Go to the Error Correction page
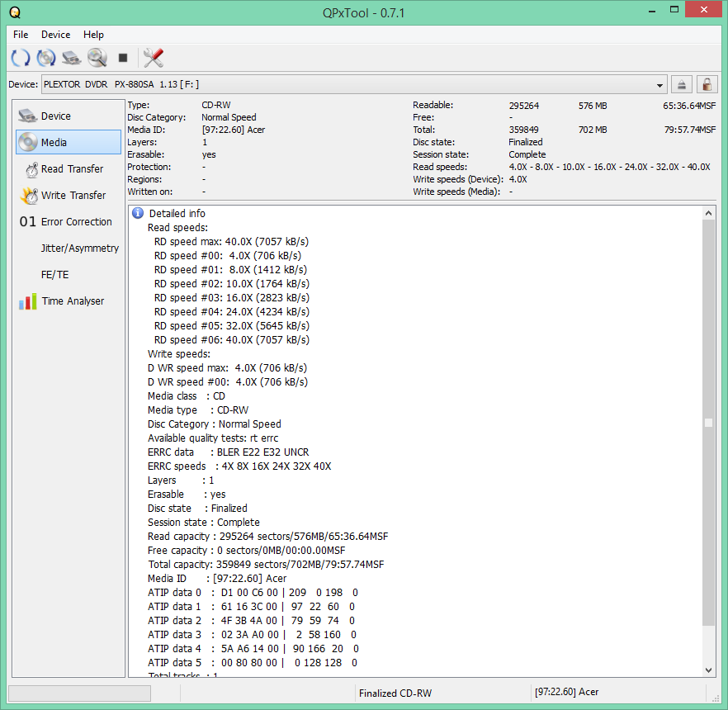728x710 pixels. pyautogui.click(x=69, y=222)
